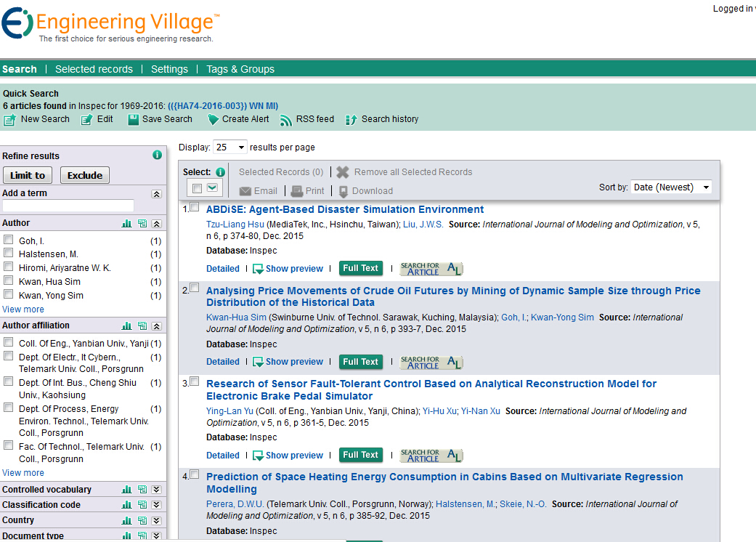
Task: Open the Settings tab
Action: 170,69
